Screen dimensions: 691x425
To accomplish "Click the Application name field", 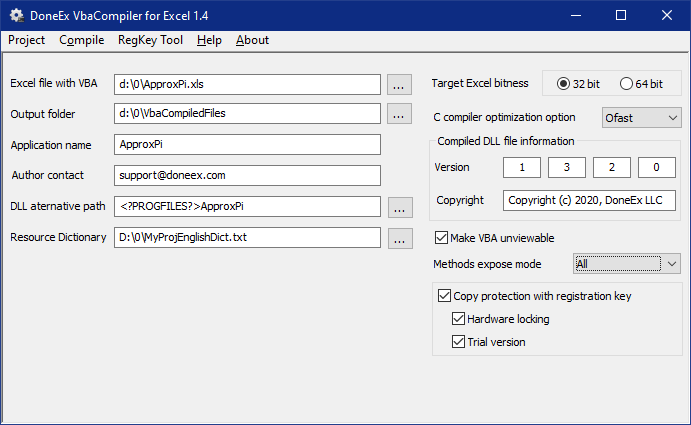I will (x=247, y=145).
